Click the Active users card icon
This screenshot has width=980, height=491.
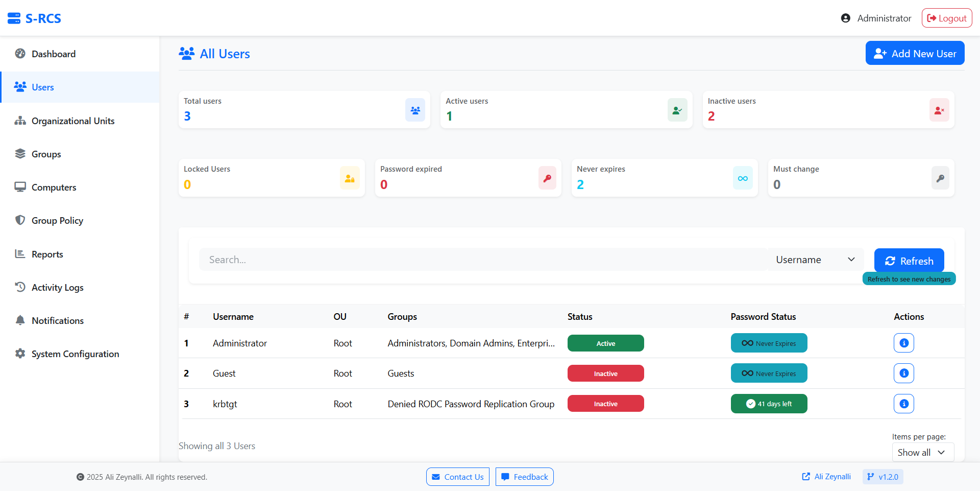pyautogui.click(x=677, y=110)
